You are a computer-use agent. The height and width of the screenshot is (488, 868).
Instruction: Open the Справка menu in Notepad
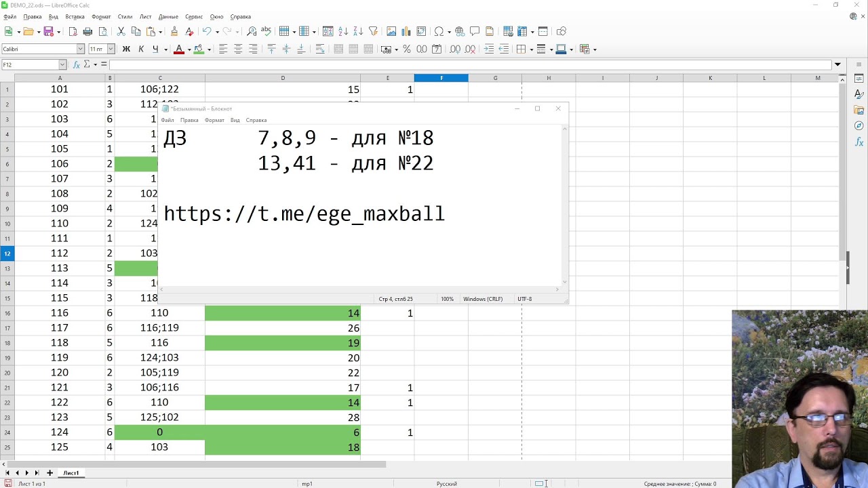pos(256,120)
